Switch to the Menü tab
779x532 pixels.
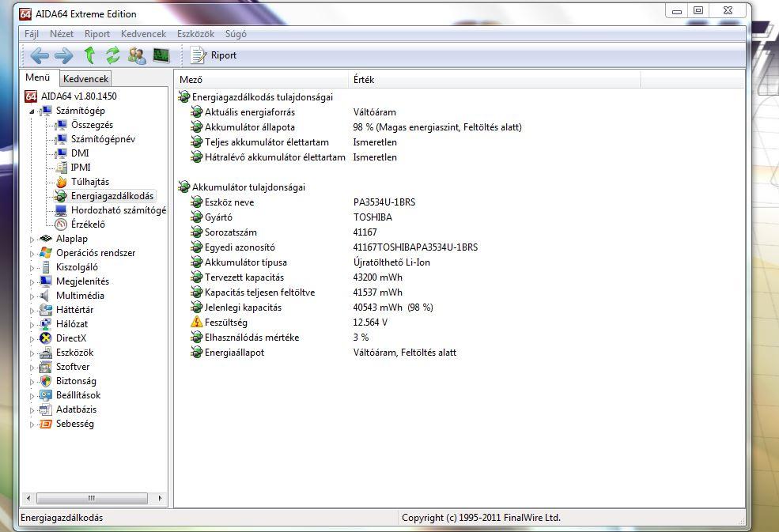tap(38, 77)
